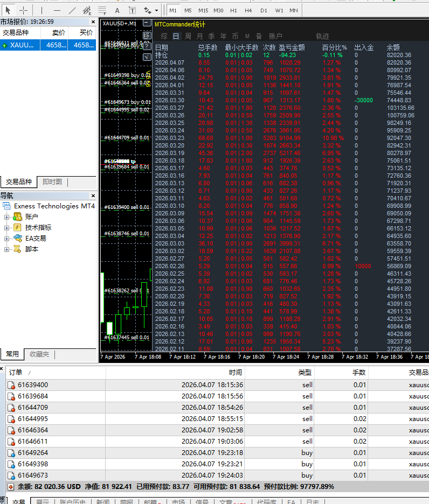Switch chart to H4 timeframe
The width and height of the screenshot is (429, 504).
248,10
